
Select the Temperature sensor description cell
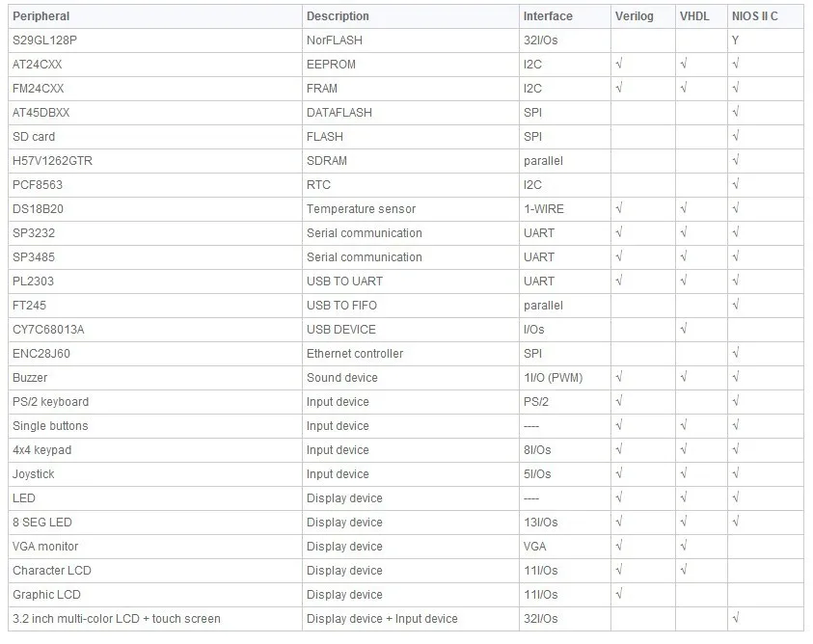(x=411, y=209)
